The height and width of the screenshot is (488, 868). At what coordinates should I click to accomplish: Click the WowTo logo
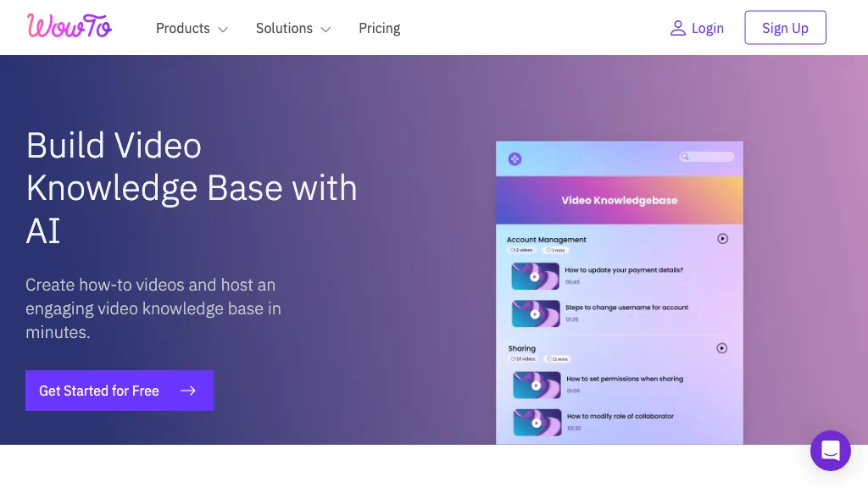tap(70, 27)
